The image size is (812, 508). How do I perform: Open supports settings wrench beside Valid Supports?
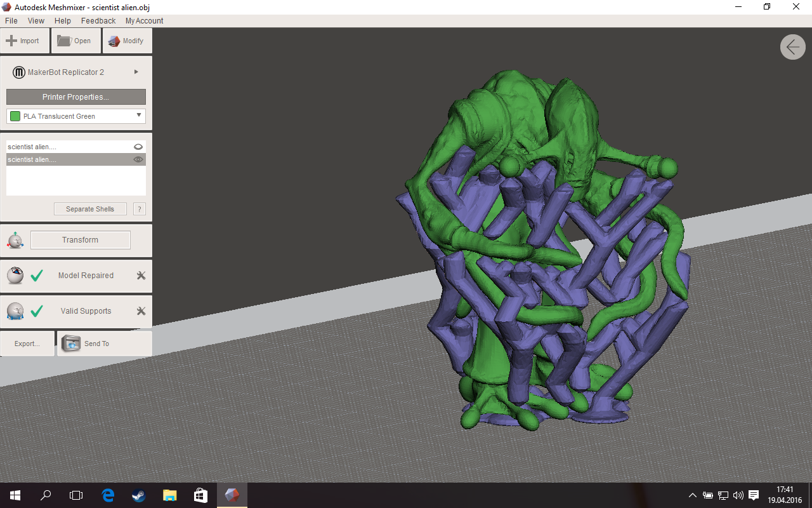141,311
